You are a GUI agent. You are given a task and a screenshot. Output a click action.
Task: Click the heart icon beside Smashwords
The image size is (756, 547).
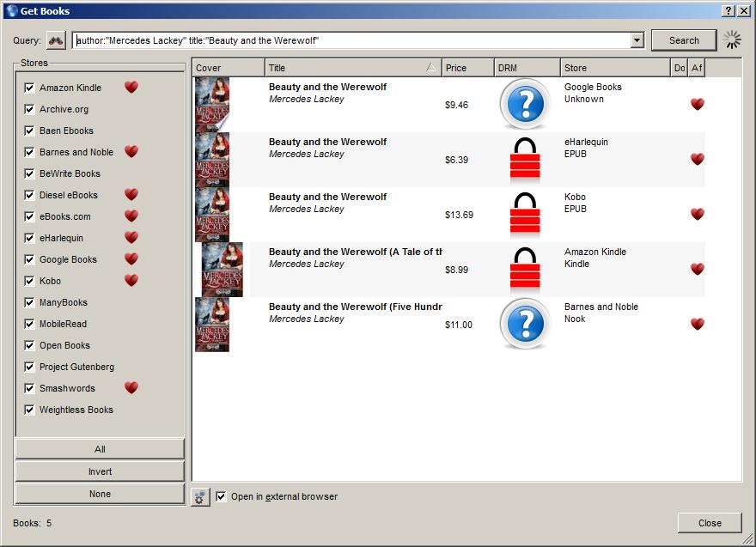131,388
